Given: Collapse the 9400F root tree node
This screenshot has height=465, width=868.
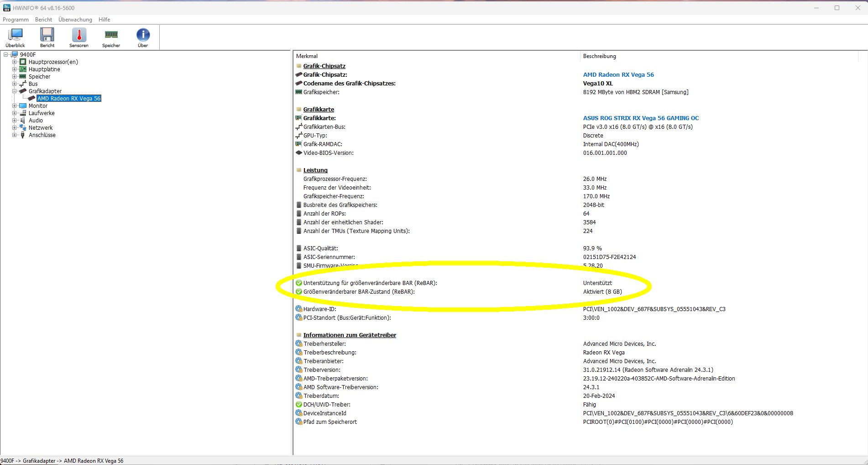Looking at the screenshot, I should point(5,55).
